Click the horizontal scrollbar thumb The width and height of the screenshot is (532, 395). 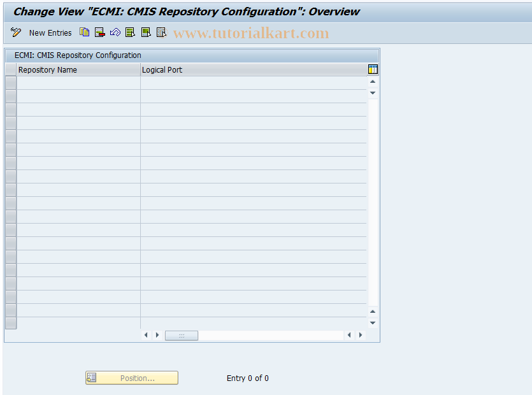click(182, 335)
